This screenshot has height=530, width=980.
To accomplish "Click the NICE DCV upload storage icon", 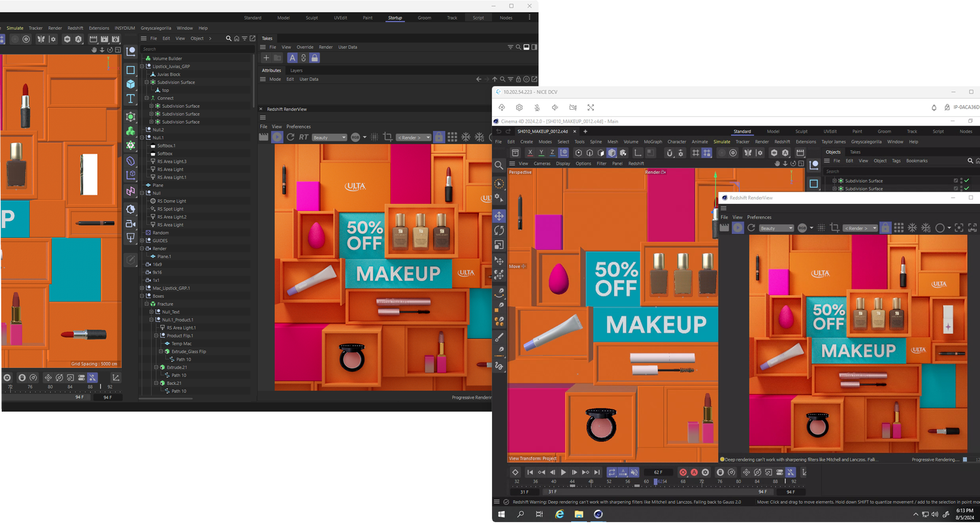I will 501,107.
